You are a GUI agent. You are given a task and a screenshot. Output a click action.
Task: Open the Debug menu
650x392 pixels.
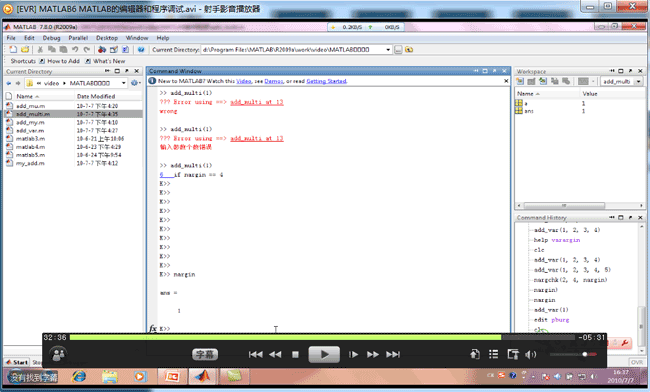coord(51,38)
